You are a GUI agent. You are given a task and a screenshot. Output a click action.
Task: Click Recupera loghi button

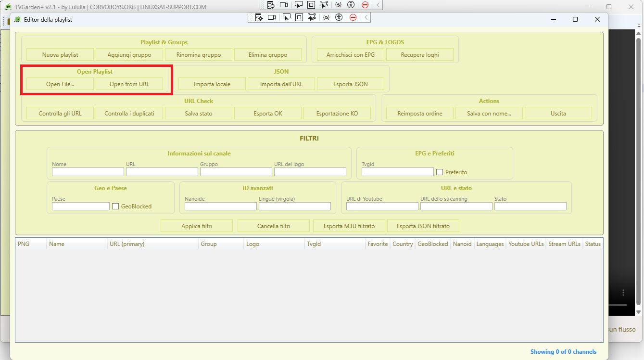[x=420, y=54]
